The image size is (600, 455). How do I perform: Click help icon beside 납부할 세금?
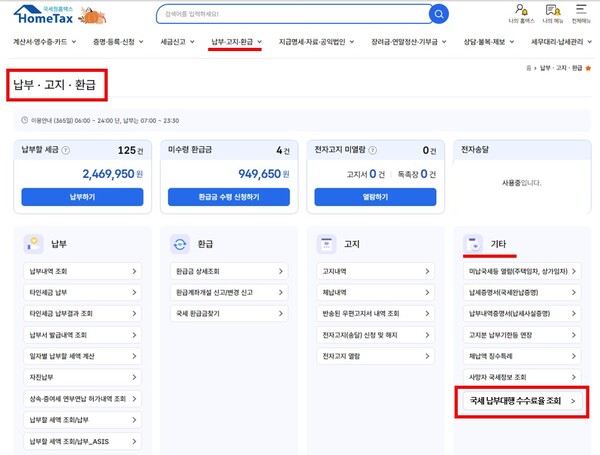click(65, 151)
